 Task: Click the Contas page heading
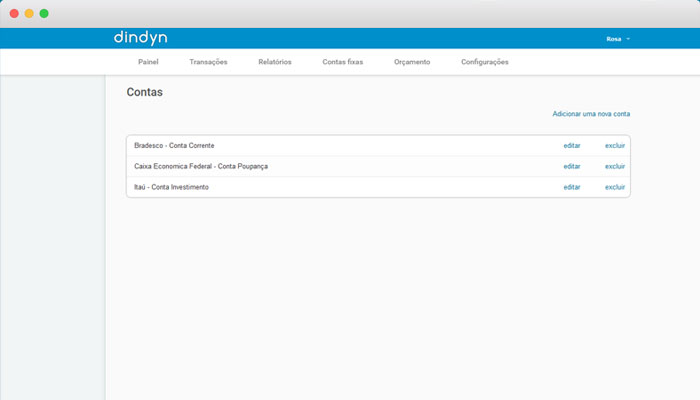(x=145, y=92)
